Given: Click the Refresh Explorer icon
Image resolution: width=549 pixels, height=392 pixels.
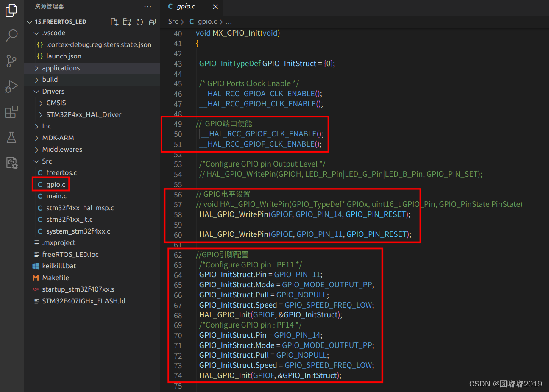Looking at the screenshot, I should click(139, 22).
